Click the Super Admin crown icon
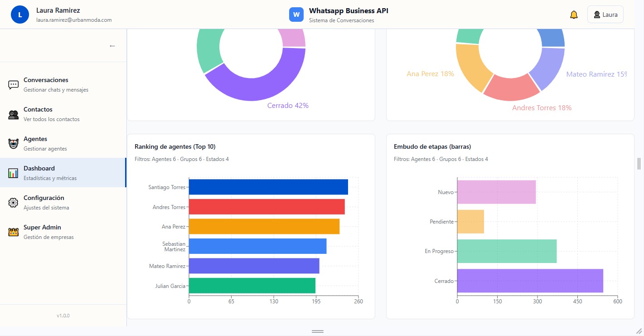The image size is (644, 336). [x=14, y=232]
